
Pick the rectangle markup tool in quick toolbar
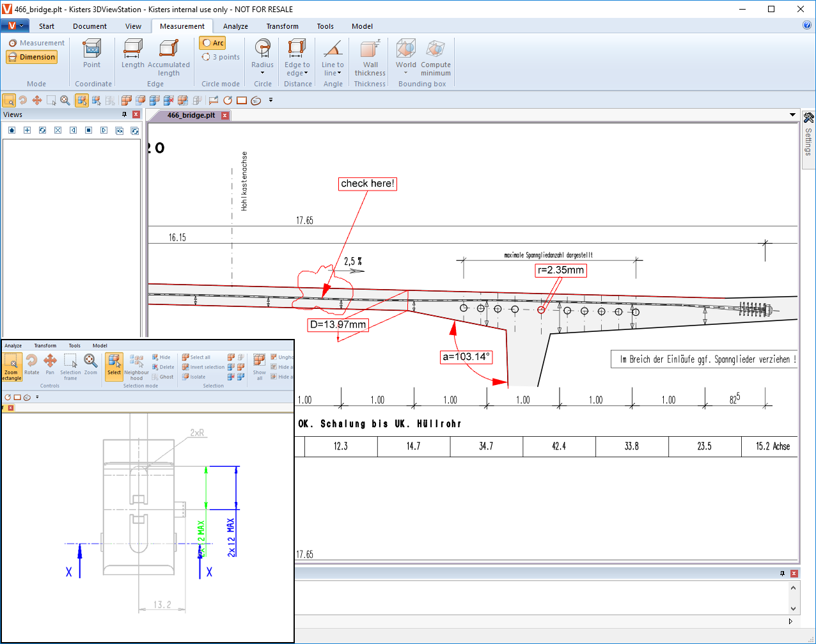pyautogui.click(x=242, y=100)
